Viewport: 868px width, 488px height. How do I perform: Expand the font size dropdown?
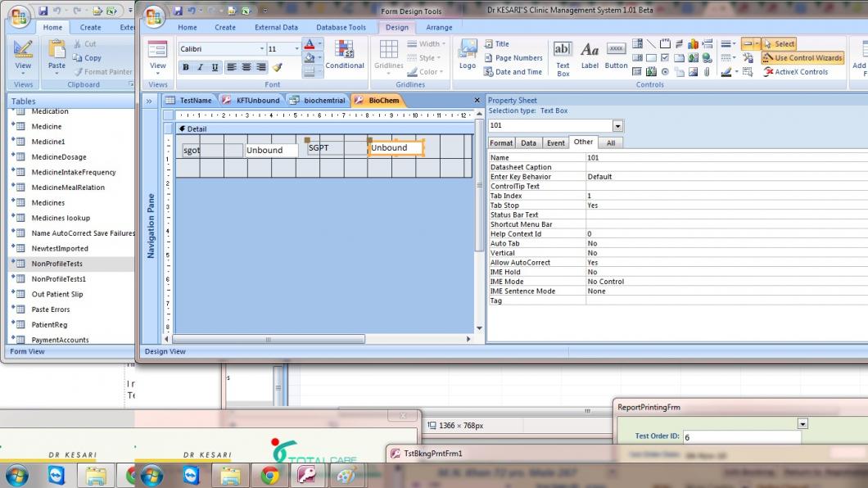click(296, 49)
